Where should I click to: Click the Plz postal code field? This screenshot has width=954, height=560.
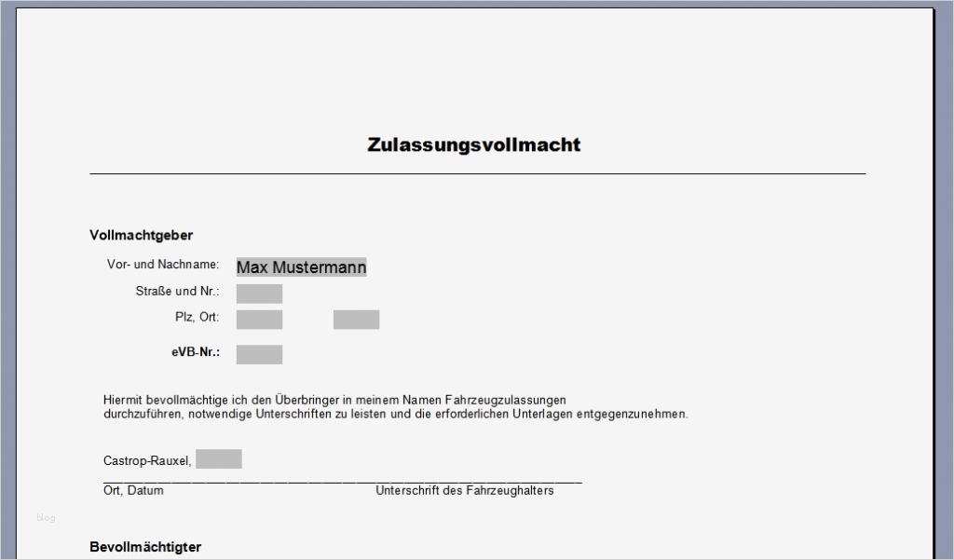pyautogui.click(x=259, y=320)
